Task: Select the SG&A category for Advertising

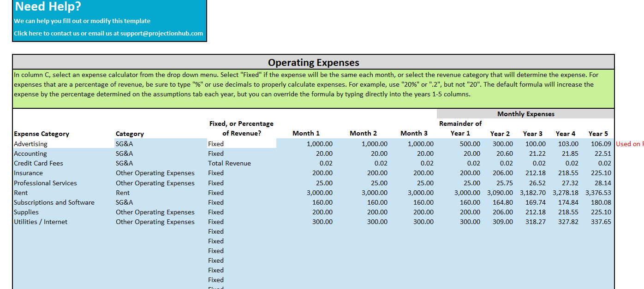Action: point(161,144)
